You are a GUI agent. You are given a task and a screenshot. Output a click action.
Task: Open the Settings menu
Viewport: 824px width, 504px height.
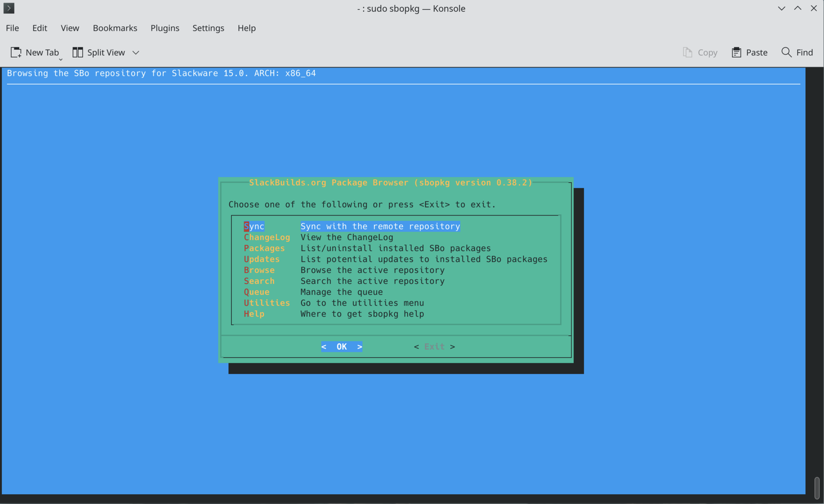[x=208, y=27]
